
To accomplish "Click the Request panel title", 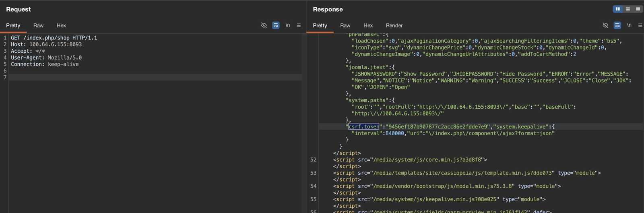I will click(x=19, y=9).
